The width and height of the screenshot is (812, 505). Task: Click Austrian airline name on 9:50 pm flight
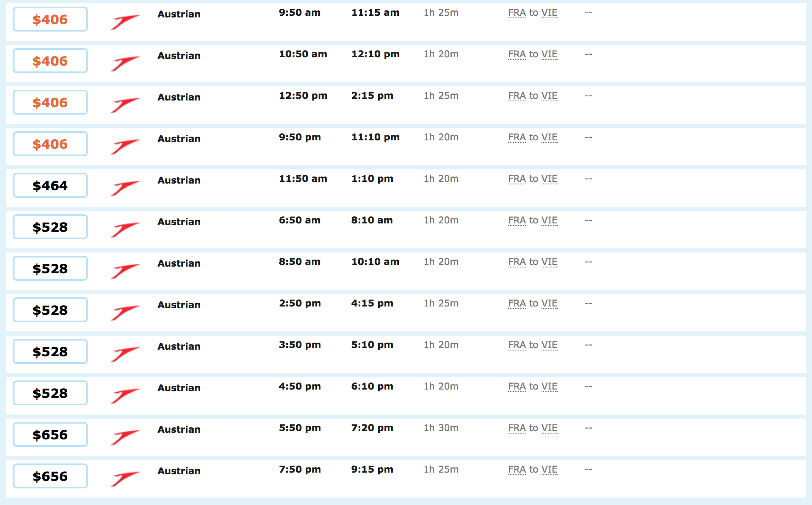pos(179,139)
